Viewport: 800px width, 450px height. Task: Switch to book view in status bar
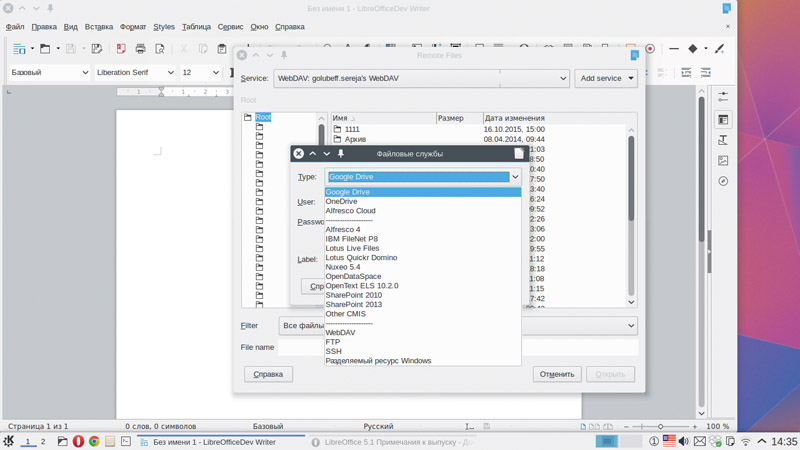click(x=608, y=427)
